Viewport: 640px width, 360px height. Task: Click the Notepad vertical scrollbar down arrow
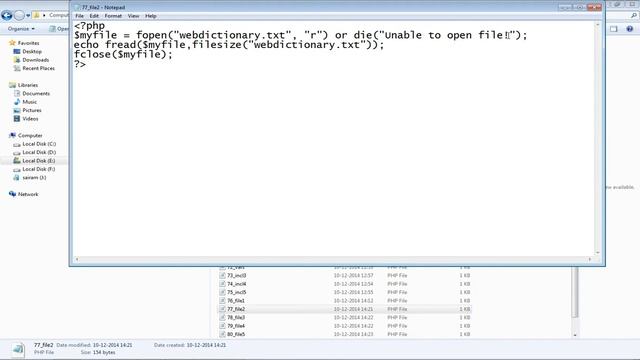tap(598, 253)
